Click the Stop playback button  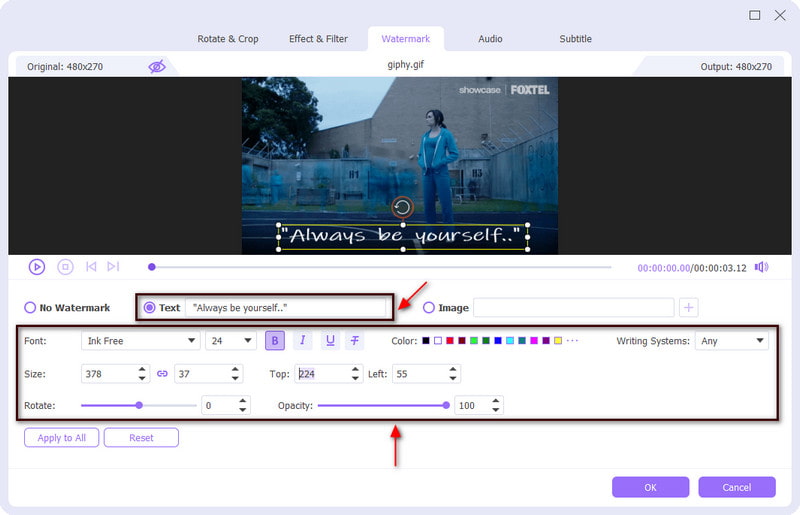65,267
